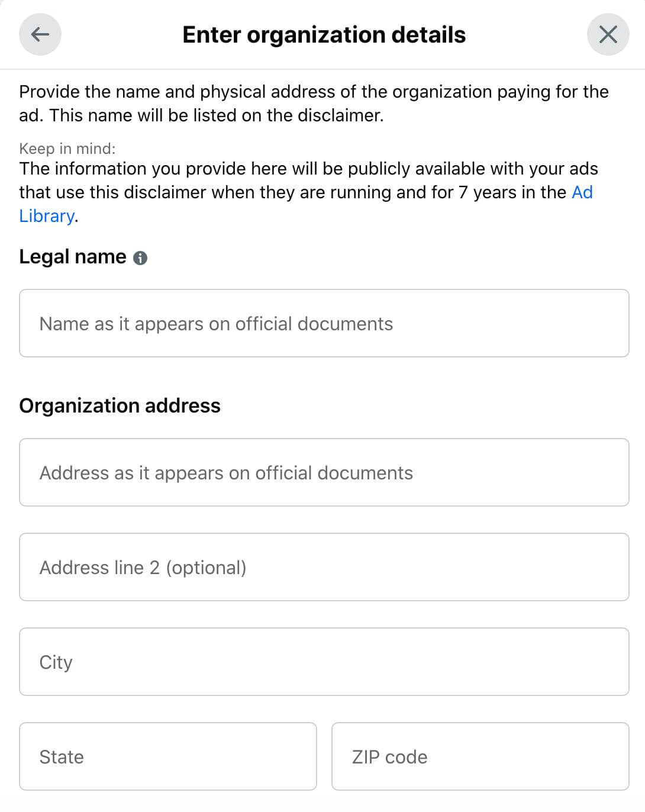The width and height of the screenshot is (645, 812).
Task: Click the Legal name label
Action: coord(73,257)
